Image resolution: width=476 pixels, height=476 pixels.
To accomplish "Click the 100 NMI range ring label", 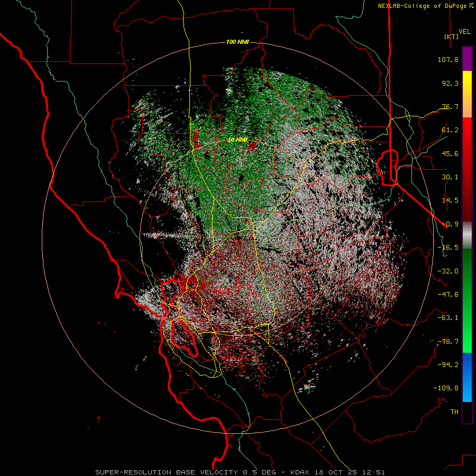I will pos(237,42).
